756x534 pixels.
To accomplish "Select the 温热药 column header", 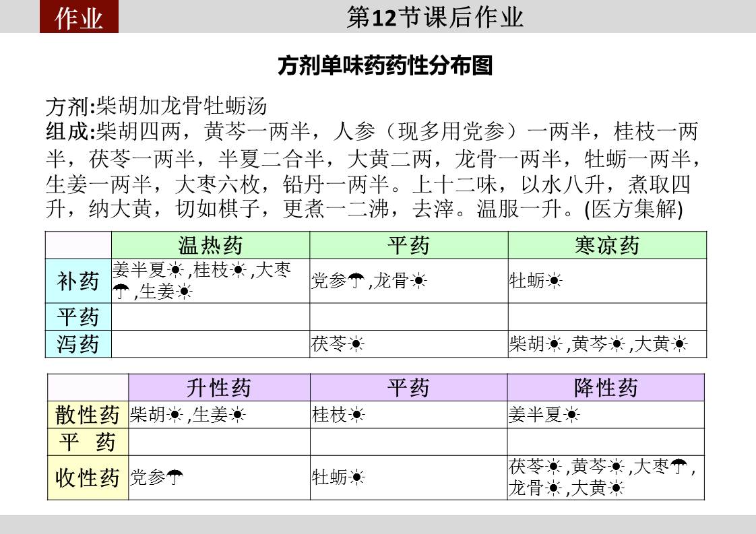I will point(211,245).
